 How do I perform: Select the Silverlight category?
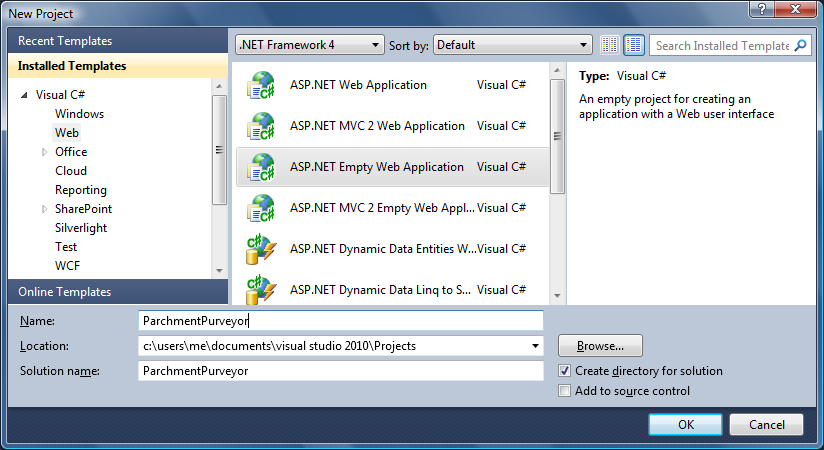click(81, 228)
